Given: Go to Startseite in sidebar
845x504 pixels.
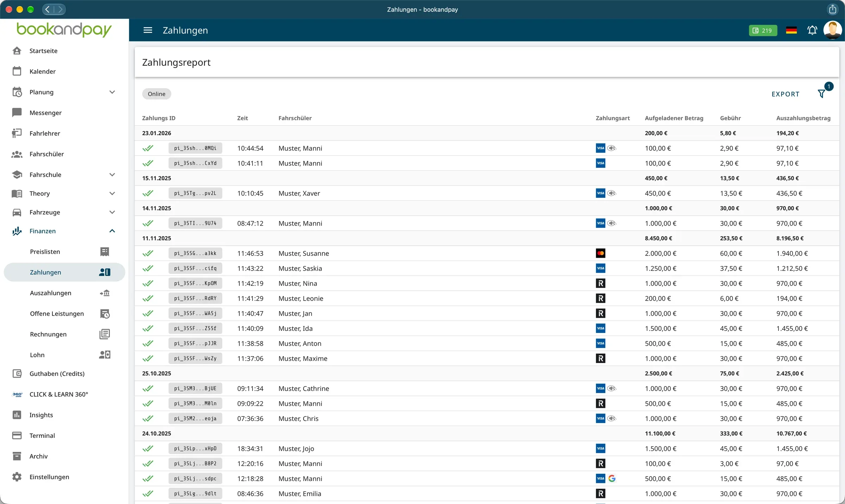Looking at the screenshot, I should pos(43,51).
